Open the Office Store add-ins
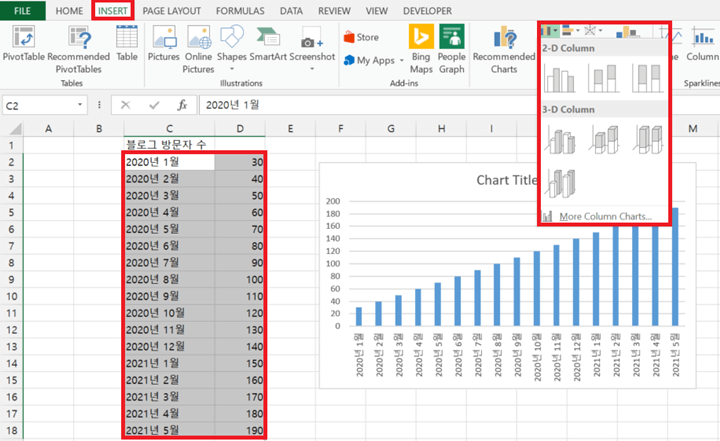 tap(361, 37)
